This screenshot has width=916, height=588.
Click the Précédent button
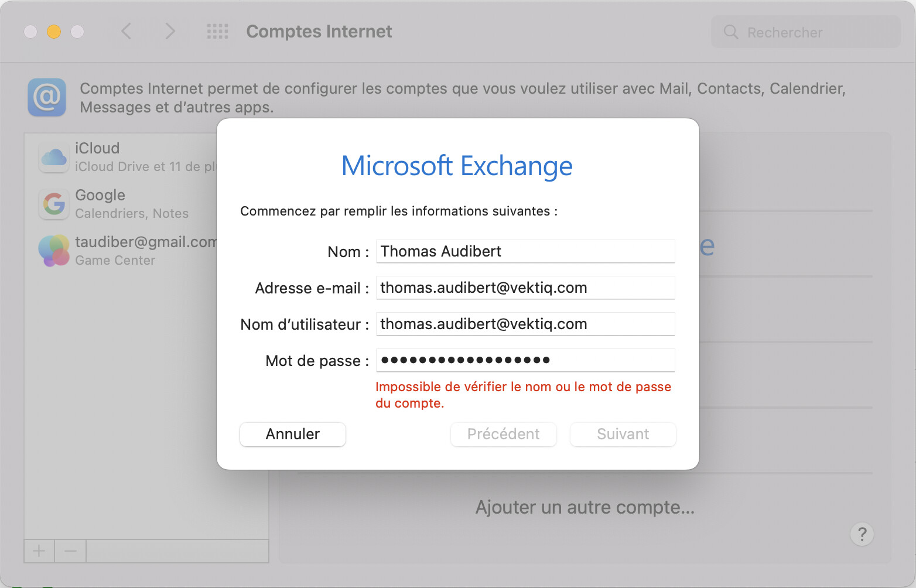tap(504, 434)
